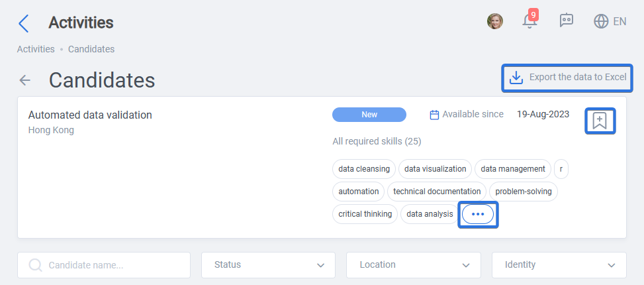Click the bookmark add icon

click(x=600, y=121)
